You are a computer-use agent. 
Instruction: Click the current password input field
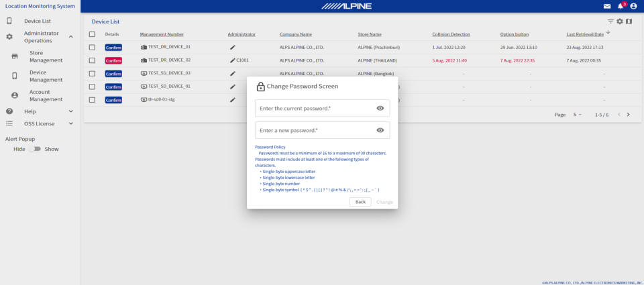click(x=313, y=108)
